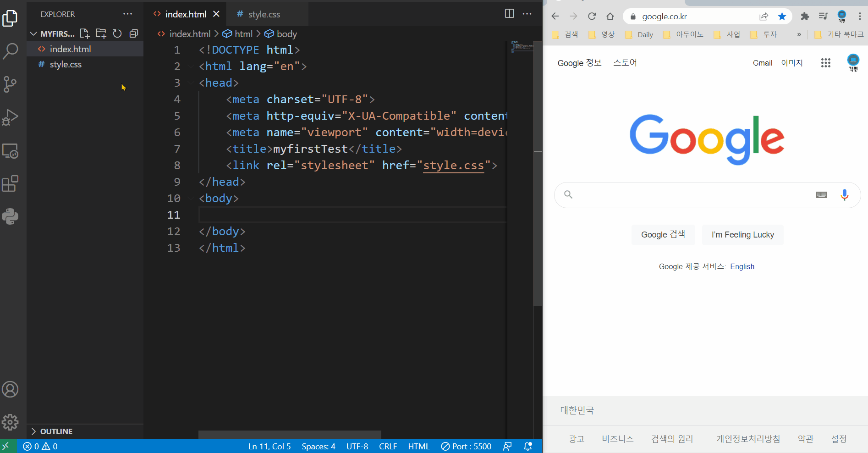Viewport: 868px width, 453px height.
Task: Open 기타 북마크 folder
Action: pos(839,34)
